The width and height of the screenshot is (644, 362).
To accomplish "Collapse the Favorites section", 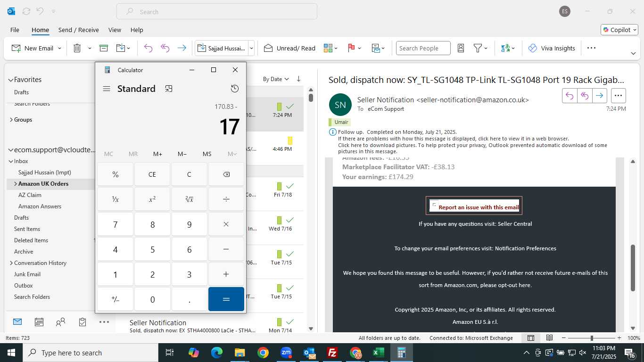I will [x=11, y=80].
